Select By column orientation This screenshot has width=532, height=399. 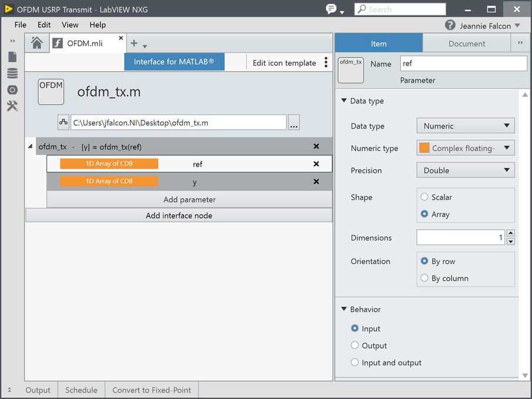click(x=424, y=279)
